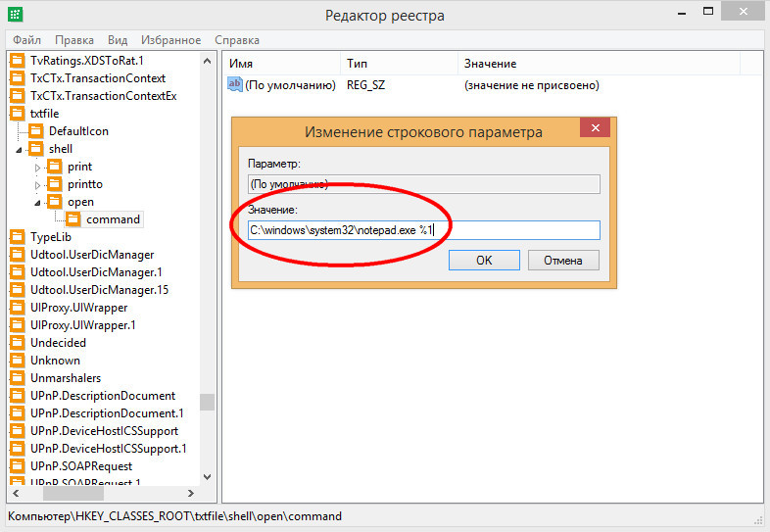Click the ab string value icon

pos(234,85)
